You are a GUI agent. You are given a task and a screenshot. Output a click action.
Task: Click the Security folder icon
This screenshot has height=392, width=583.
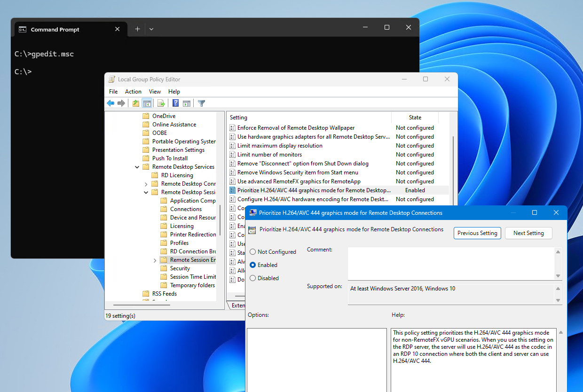point(164,268)
